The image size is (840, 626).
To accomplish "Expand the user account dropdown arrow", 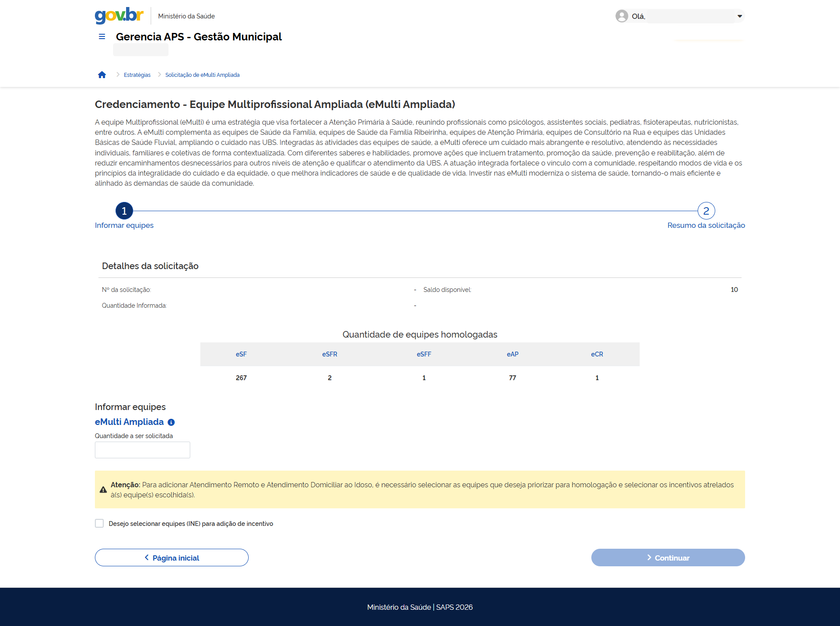I will pyautogui.click(x=739, y=16).
